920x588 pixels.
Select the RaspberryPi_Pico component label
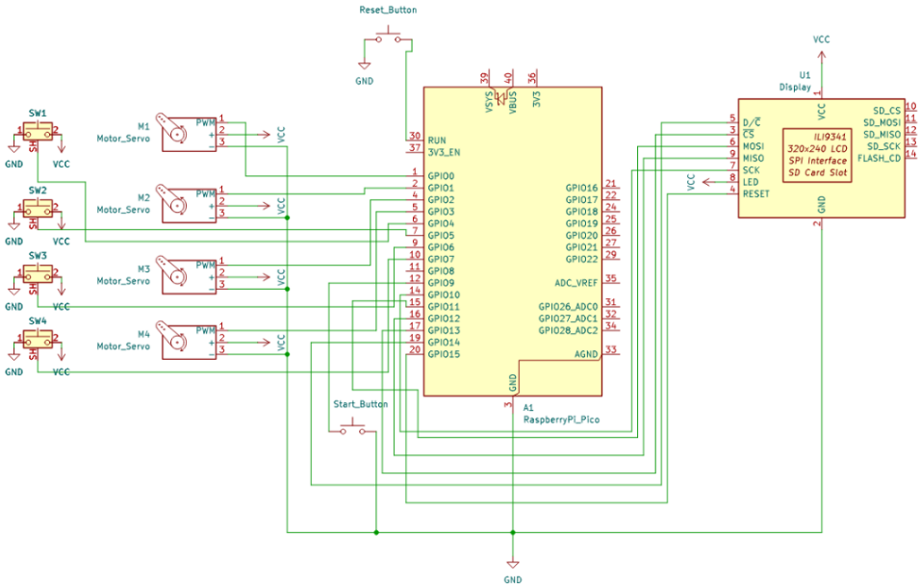(x=561, y=420)
